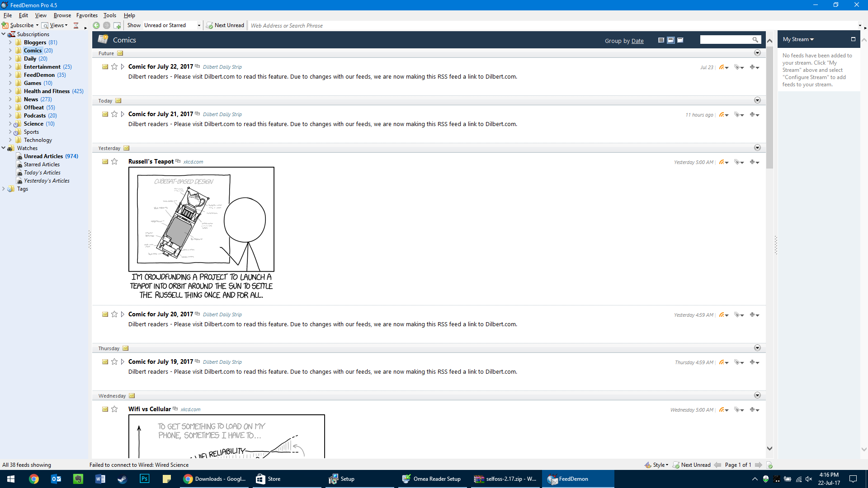Open the Show filter dropdown
Image resolution: width=868 pixels, height=488 pixels.
[x=198, y=25]
